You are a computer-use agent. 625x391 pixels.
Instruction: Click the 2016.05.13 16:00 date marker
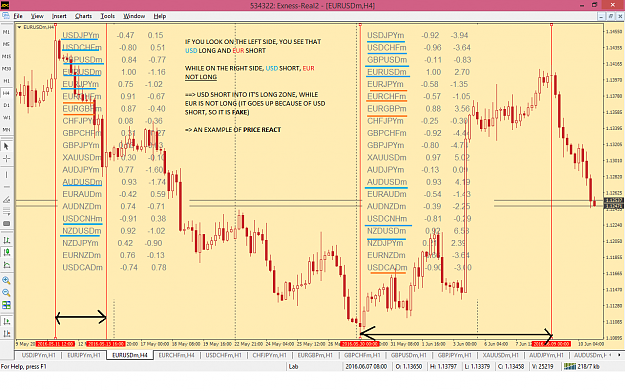[106, 344]
